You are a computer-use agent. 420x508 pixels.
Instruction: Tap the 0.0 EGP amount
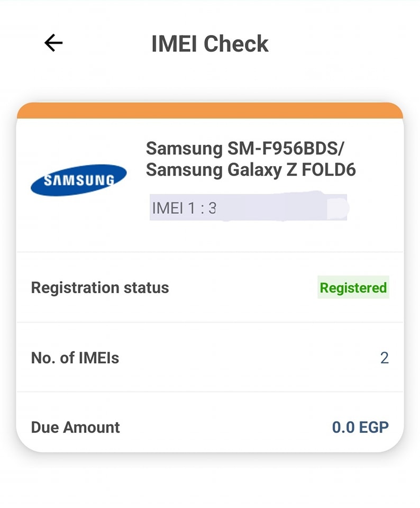360,428
